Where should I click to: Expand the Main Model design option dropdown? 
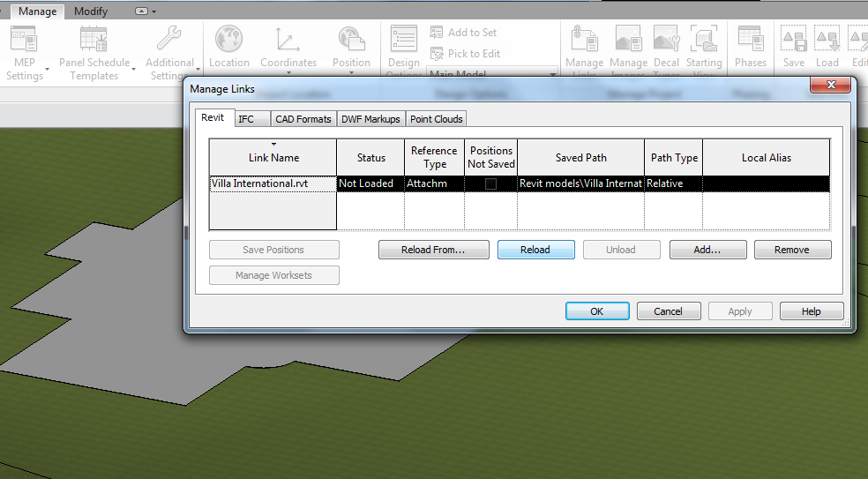coord(553,75)
